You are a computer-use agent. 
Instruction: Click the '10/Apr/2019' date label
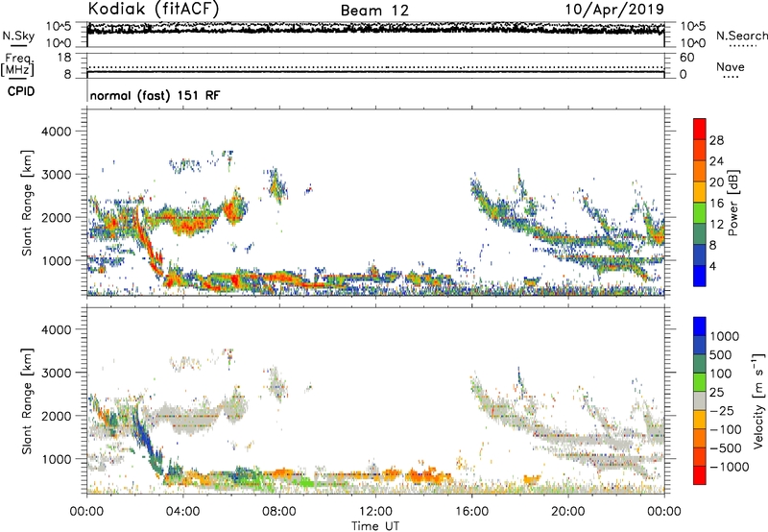click(x=614, y=10)
